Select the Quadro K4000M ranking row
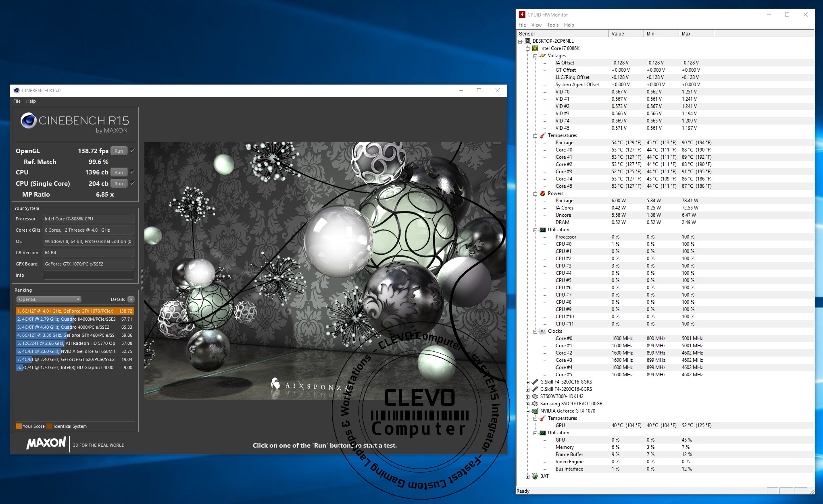The height and width of the screenshot is (504, 823). pyautogui.click(x=75, y=319)
